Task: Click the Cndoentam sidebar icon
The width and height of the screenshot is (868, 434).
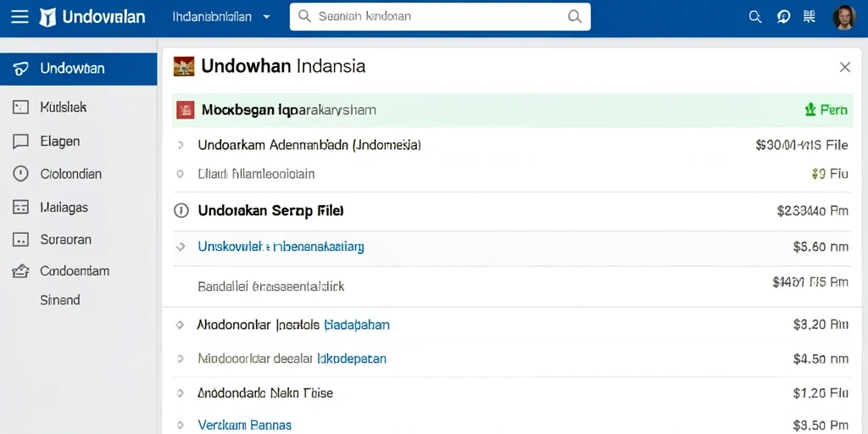Action: tap(20, 271)
